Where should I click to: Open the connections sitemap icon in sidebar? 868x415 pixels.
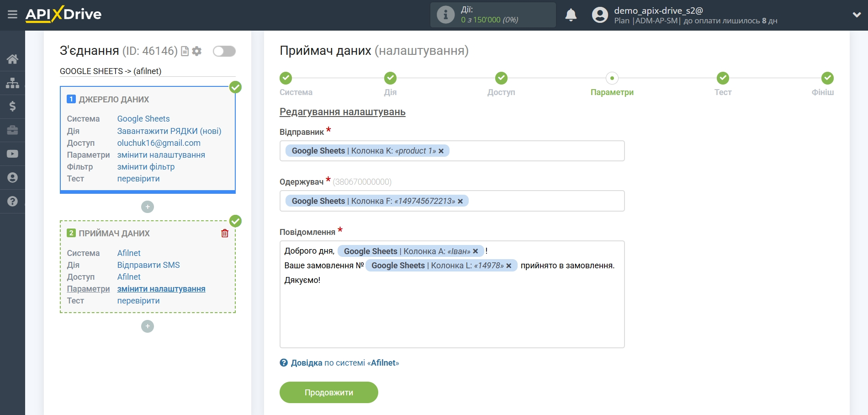[x=12, y=83]
